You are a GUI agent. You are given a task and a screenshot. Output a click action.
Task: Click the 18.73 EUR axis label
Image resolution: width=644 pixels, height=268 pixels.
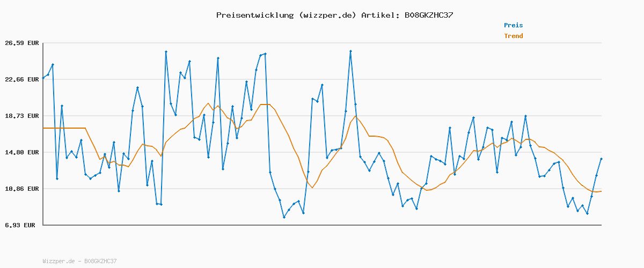click(22, 116)
